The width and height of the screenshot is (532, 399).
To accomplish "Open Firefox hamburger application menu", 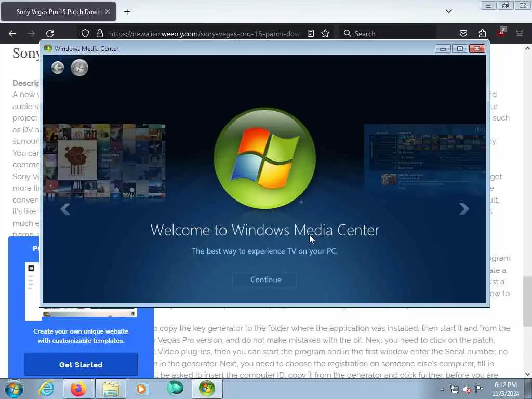I will [520, 34].
